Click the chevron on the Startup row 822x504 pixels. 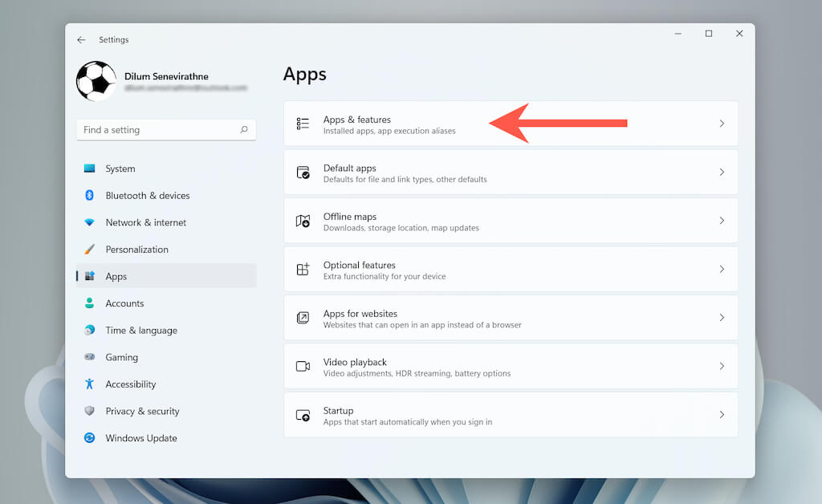click(x=722, y=414)
